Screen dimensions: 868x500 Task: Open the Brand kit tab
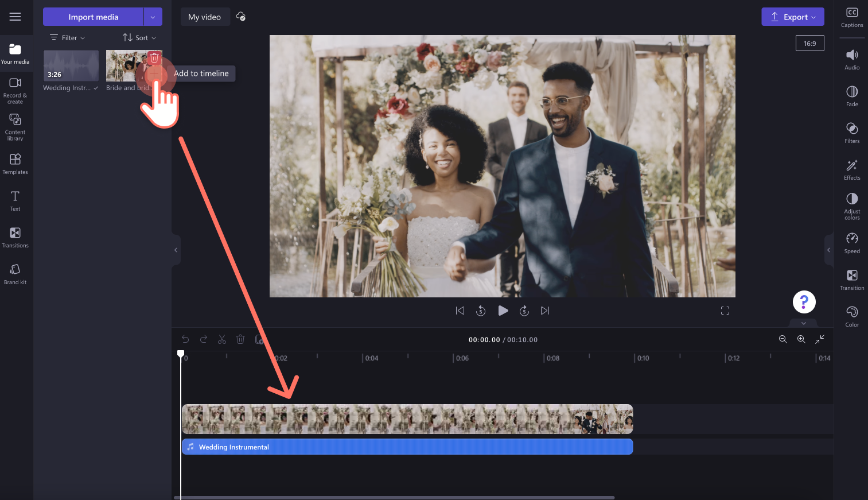tap(15, 274)
